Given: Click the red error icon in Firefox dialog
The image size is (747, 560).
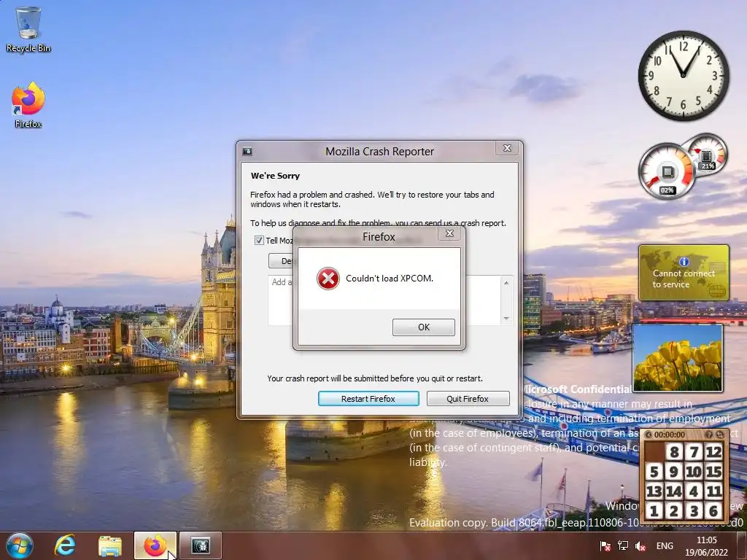Looking at the screenshot, I should (328, 279).
